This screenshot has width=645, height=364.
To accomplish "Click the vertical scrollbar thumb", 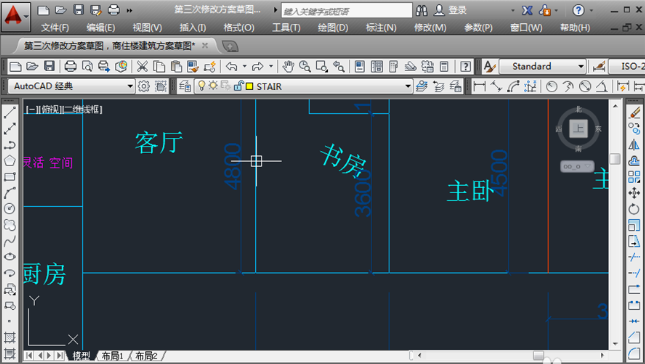I will click(x=615, y=159).
